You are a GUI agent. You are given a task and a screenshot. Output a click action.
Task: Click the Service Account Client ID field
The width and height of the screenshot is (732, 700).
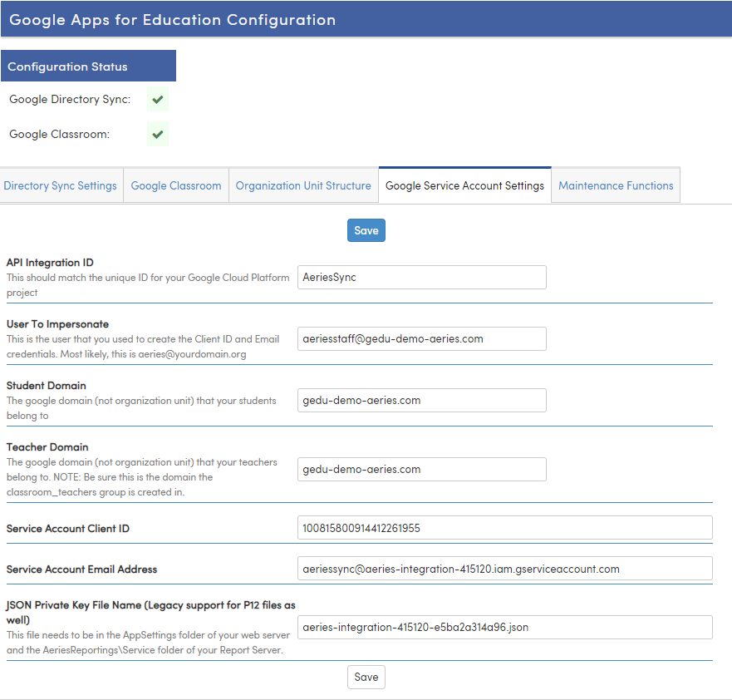point(505,528)
